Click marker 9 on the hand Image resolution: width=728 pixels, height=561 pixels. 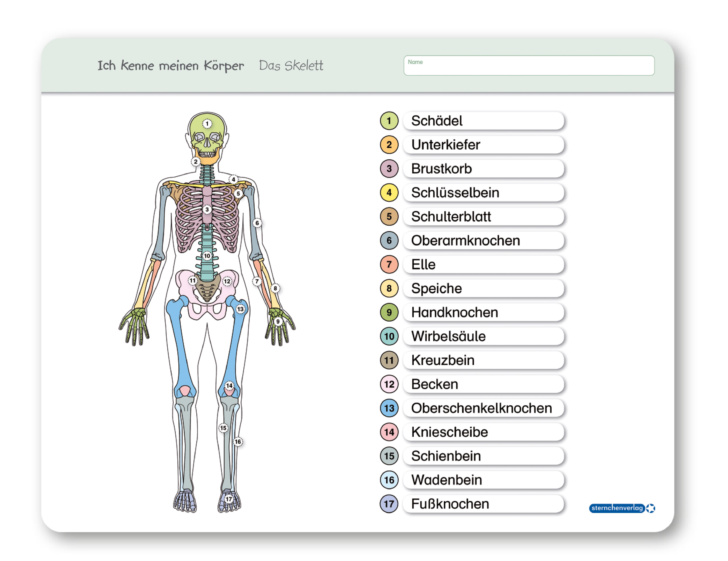[278, 322]
